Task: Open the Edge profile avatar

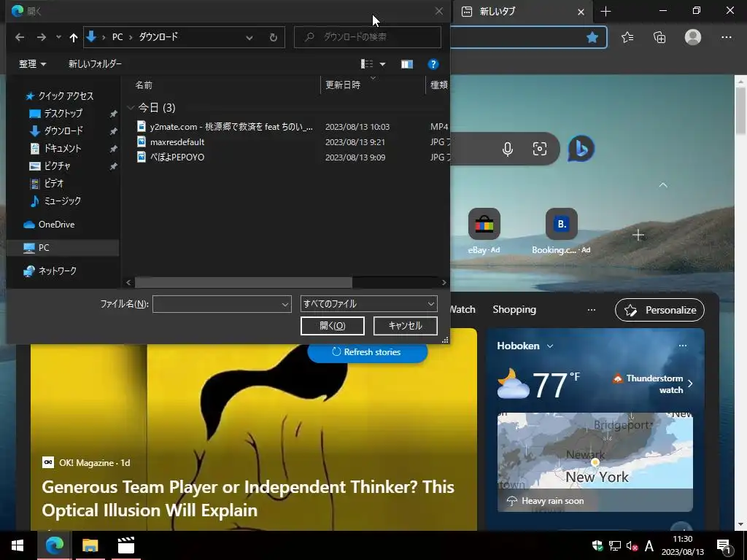Action: tap(693, 37)
